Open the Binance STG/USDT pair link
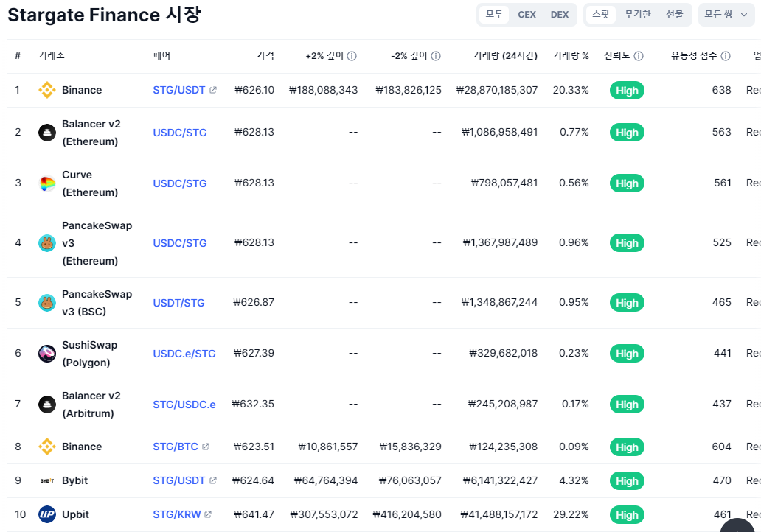Screen dimensions: 761x532 pyautogui.click(x=179, y=90)
